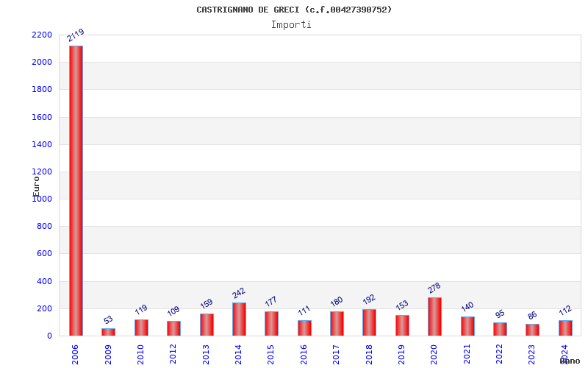Click the 2020 bar in the chart
This screenshot has height=368, width=588.
pos(434,316)
